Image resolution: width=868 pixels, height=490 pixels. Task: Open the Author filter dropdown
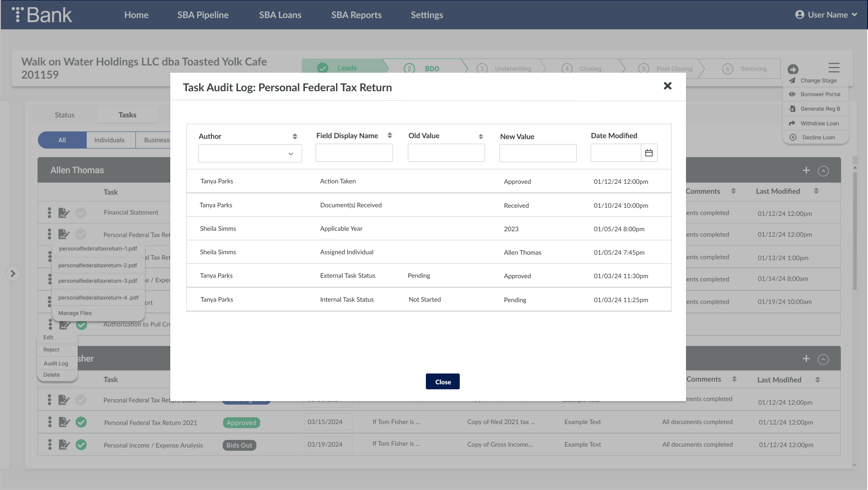(x=250, y=154)
